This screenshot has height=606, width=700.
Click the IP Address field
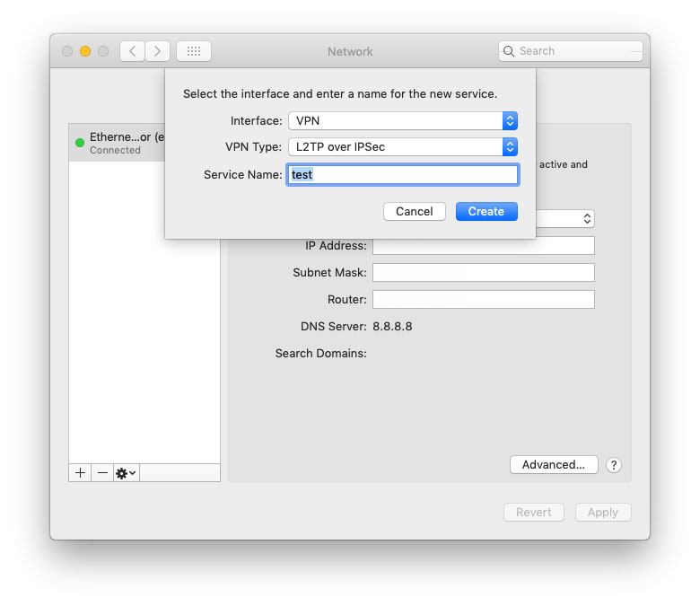coord(483,246)
